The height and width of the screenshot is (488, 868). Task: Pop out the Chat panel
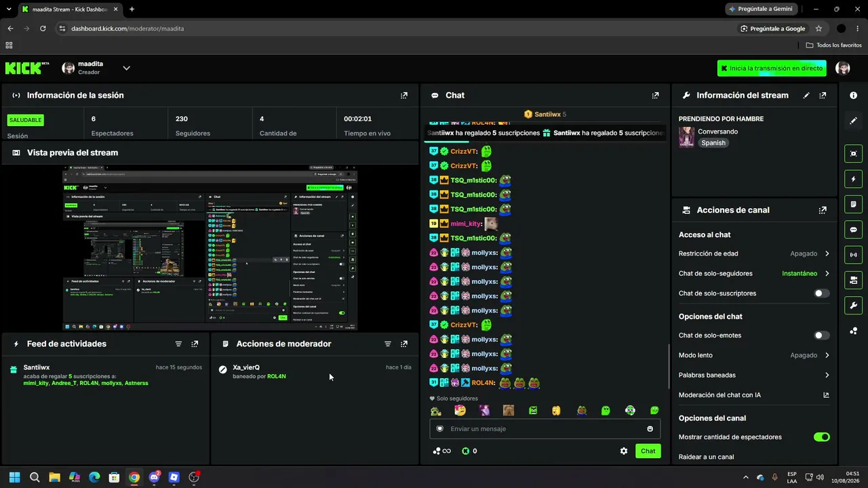(x=655, y=96)
